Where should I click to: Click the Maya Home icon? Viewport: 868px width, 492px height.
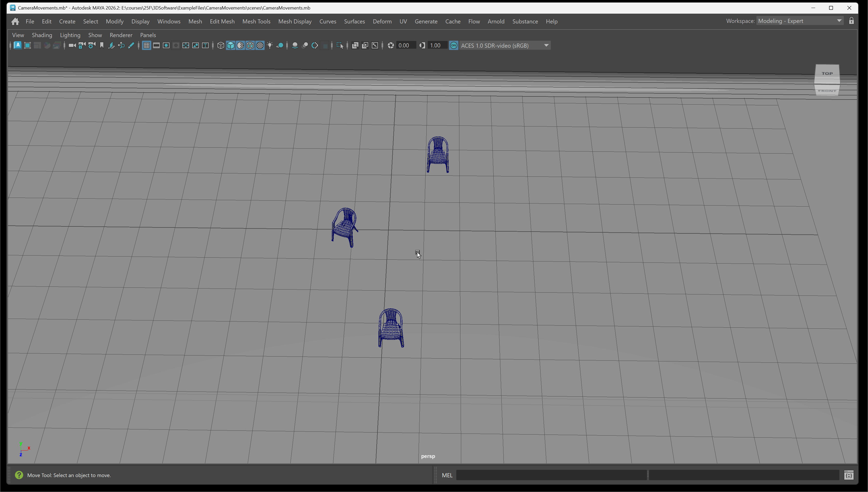[15, 21]
